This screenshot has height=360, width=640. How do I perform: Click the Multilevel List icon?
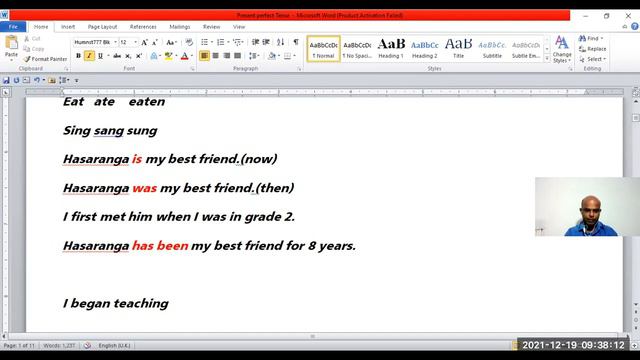[237, 42]
